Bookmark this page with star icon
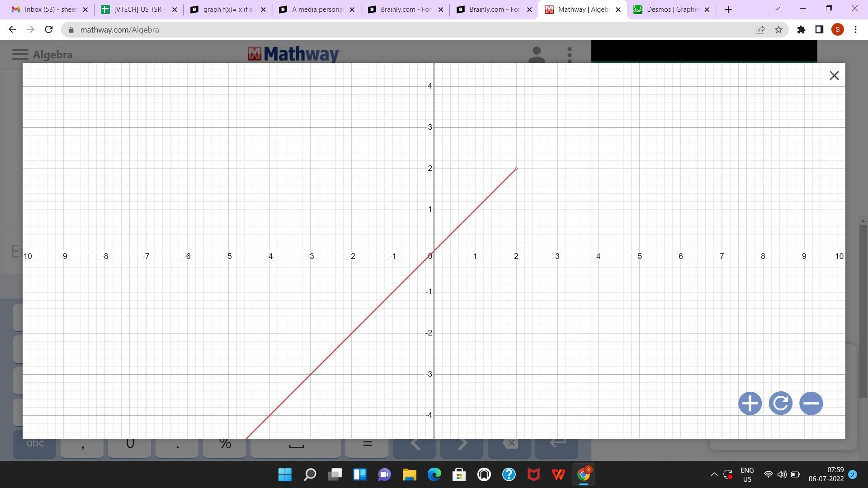Image resolution: width=868 pixels, height=488 pixels. tap(778, 30)
